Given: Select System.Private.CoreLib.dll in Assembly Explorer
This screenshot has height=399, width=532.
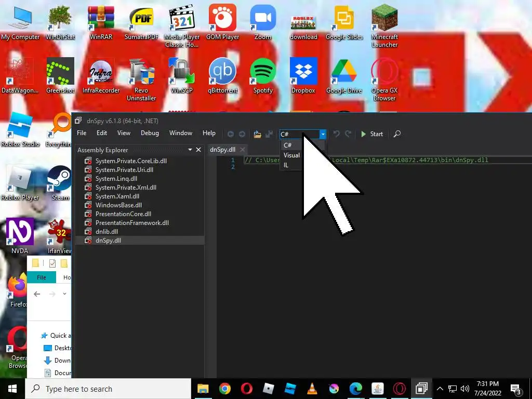Looking at the screenshot, I should pyautogui.click(x=131, y=161).
